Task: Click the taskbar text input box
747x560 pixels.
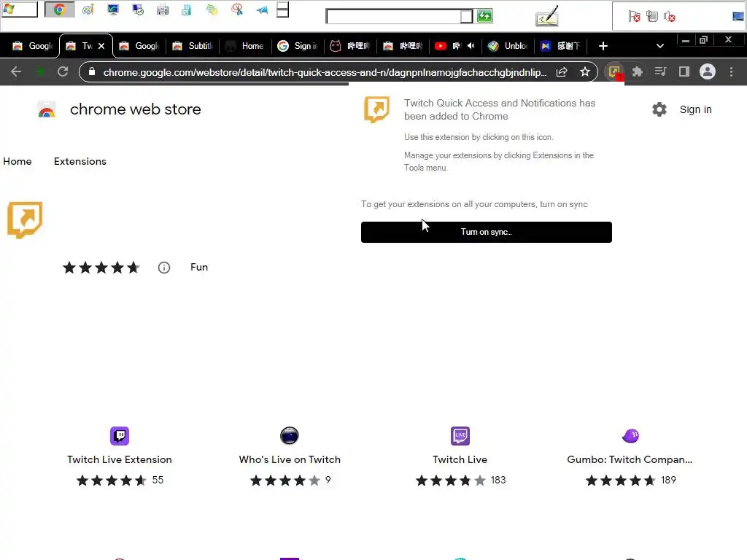Action: pos(393,17)
